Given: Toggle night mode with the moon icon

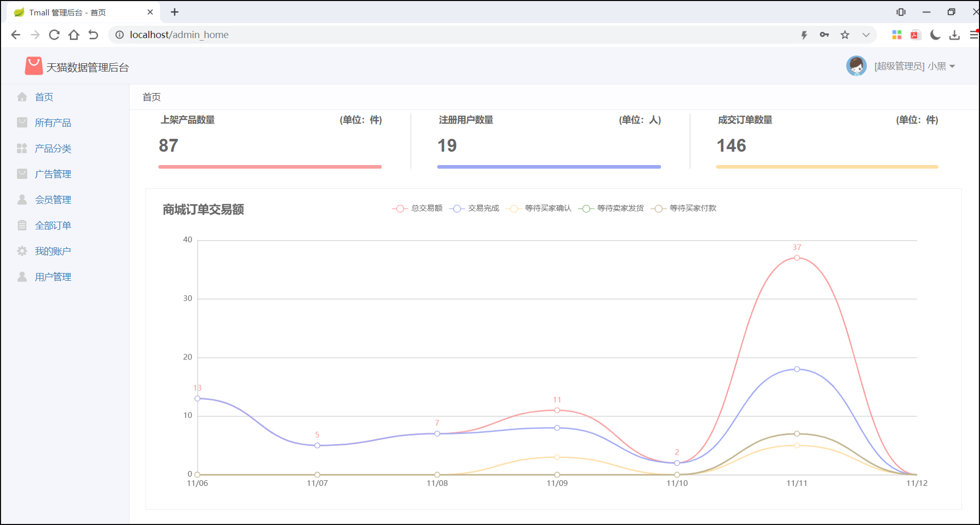Looking at the screenshot, I should pos(935,34).
